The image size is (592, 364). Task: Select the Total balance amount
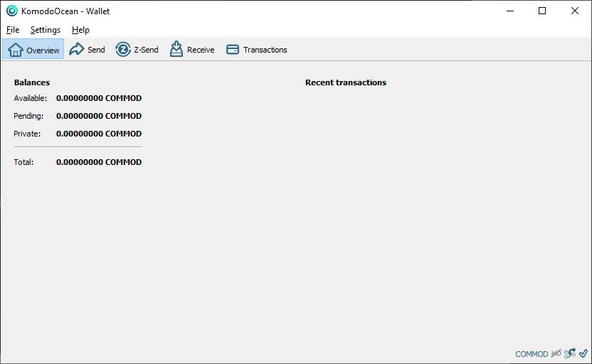[99, 162]
